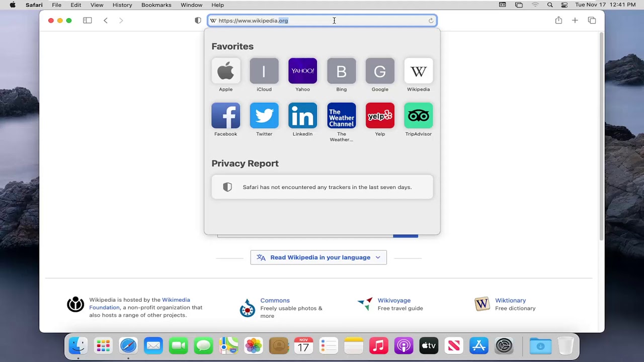Open the Yahoo favorite tile
644x362 pixels.
[x=302, y=71]
